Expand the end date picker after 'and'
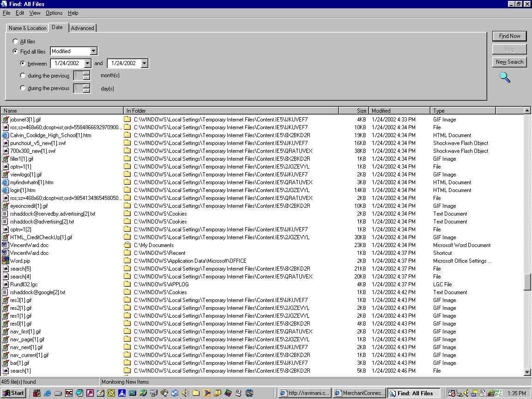The width and height of the screenshot is (532, 399). (x=145, y=63)
